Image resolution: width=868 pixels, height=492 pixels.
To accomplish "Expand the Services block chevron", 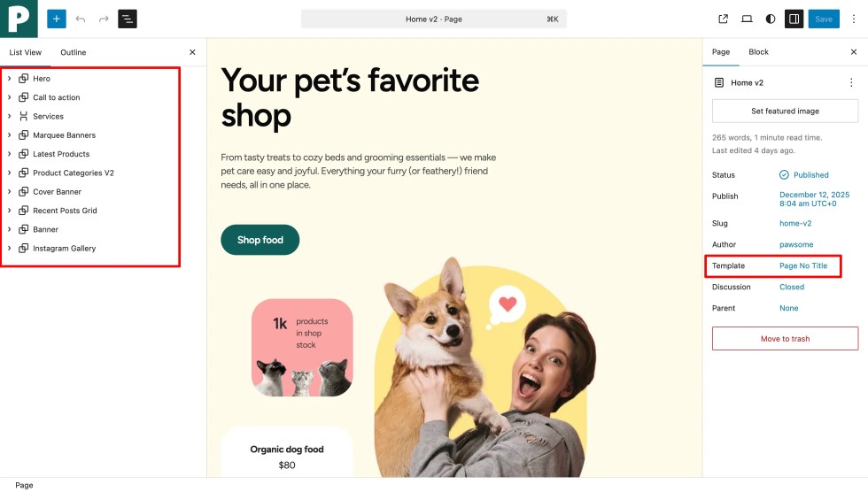I will pos(10,116).
